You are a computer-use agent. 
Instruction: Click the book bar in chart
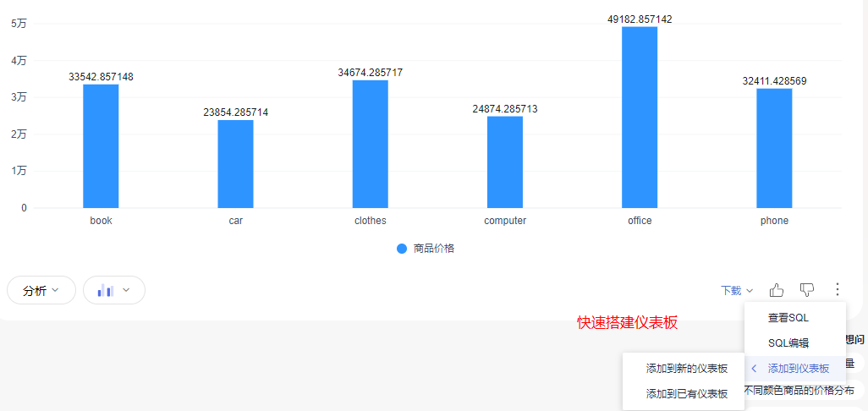101,146
